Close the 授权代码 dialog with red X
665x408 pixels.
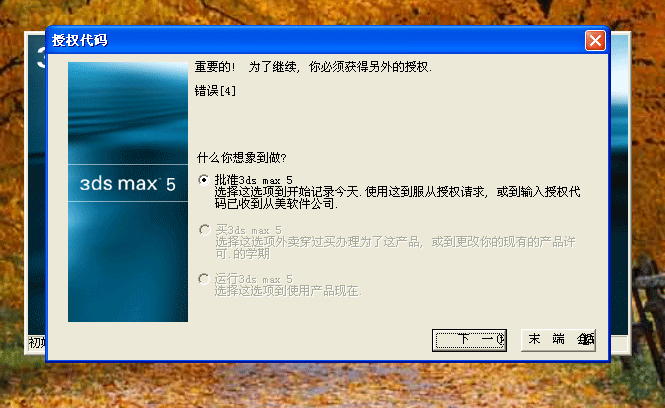click(x=595, y=41)
